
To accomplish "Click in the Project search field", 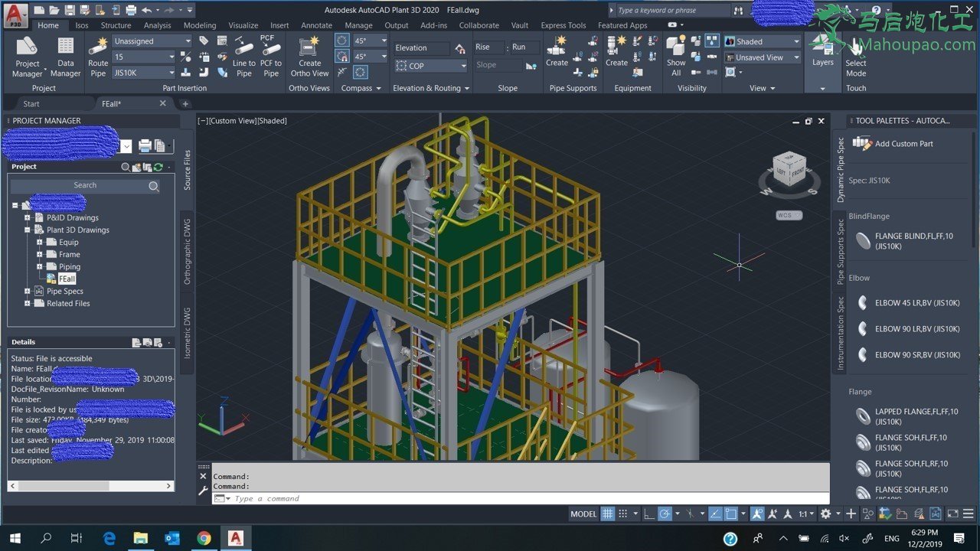I will [85, 185].
